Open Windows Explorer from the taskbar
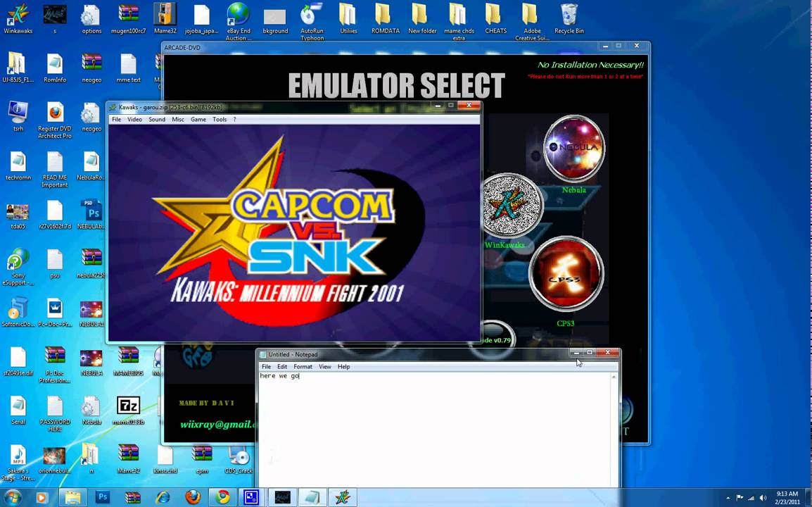 [x=72, y=497]
